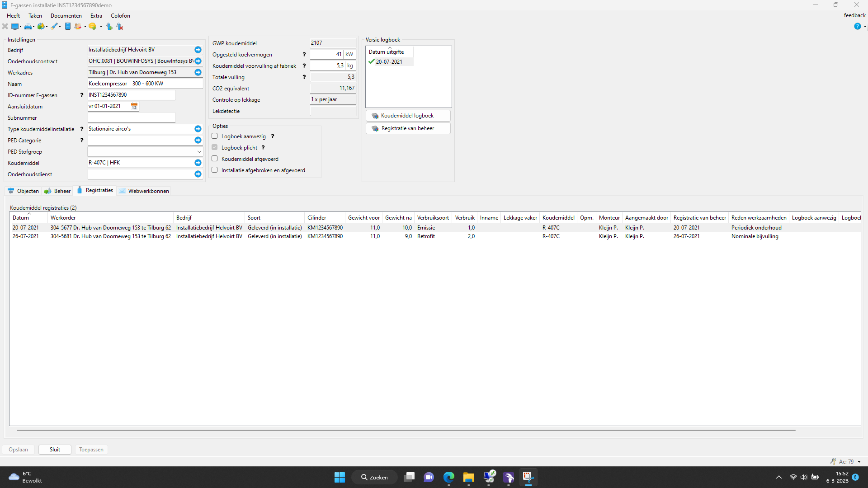Check the Koudemiddel afgevoerd option
868x488 pixels.
[x=215, y=159]
